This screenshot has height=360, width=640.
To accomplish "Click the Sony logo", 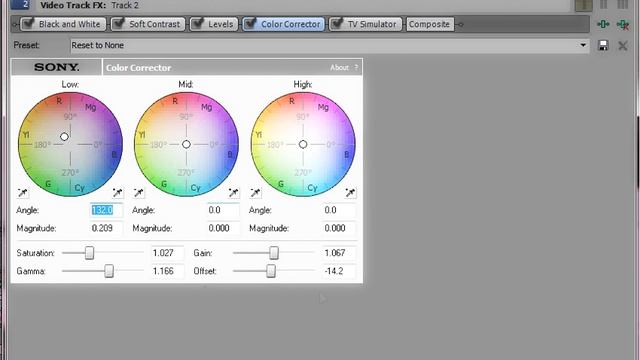I will click(x=56, y=67).
